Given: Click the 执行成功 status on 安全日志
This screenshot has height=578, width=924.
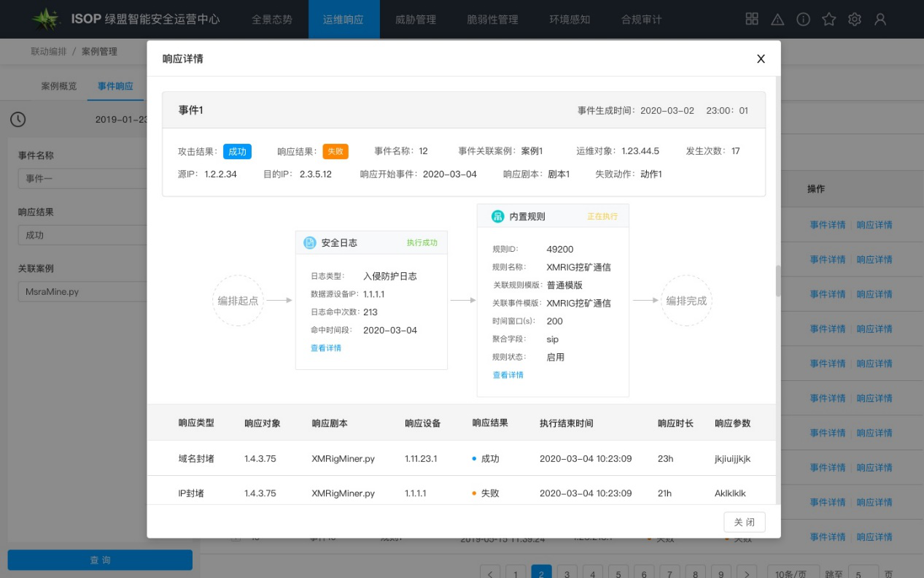Looking at the screenshot, I should click(422, 243).
